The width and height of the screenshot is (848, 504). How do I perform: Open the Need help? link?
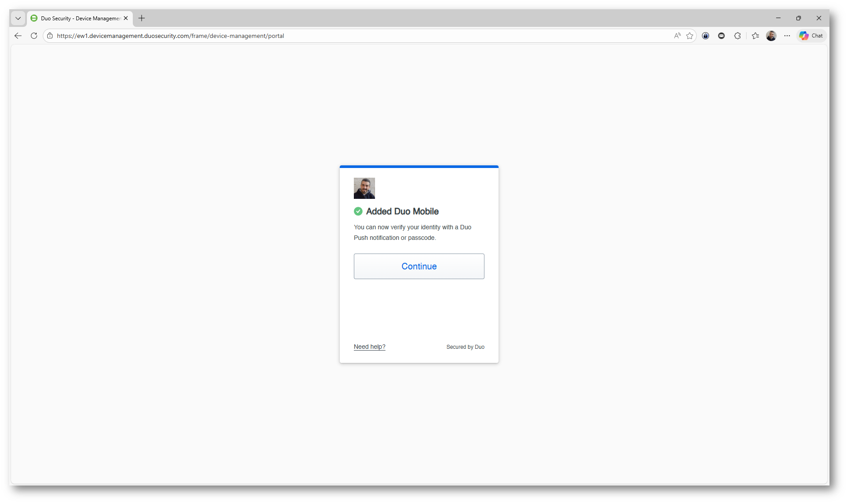point(369,347)
